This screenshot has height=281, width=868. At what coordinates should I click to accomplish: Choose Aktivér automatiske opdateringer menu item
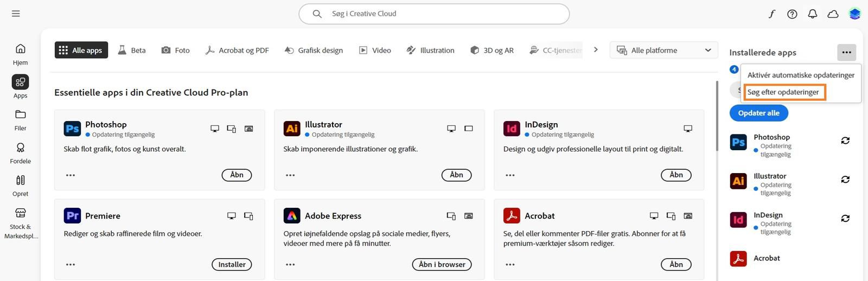pyautogui.click(x=801, y=75)
